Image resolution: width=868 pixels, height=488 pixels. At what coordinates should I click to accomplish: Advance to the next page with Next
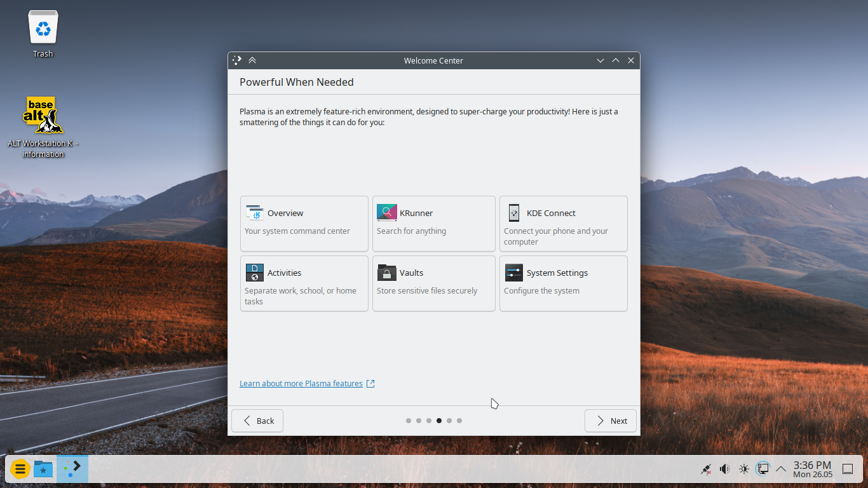(x=611, y=421)
